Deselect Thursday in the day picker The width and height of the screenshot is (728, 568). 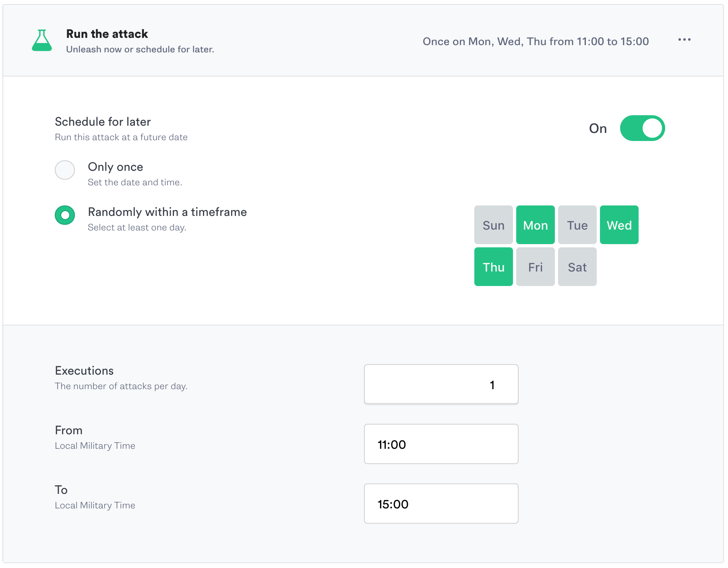[x=493, y=267]
